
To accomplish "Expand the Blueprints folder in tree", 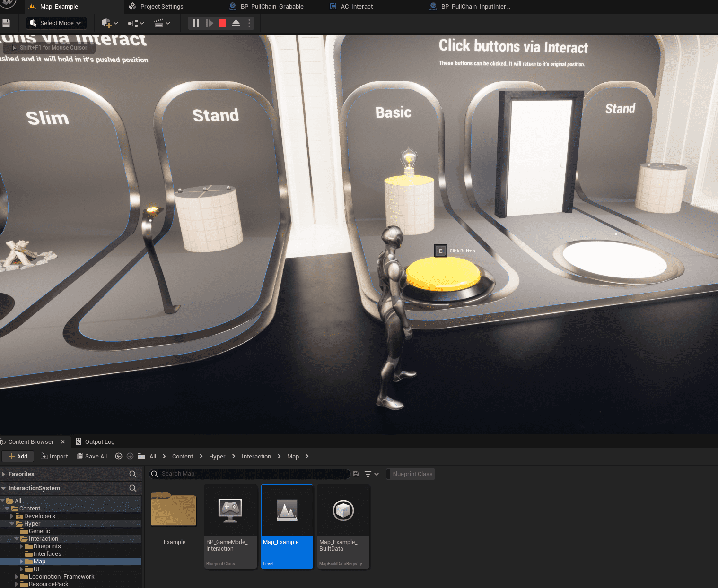I will point(21,546).
